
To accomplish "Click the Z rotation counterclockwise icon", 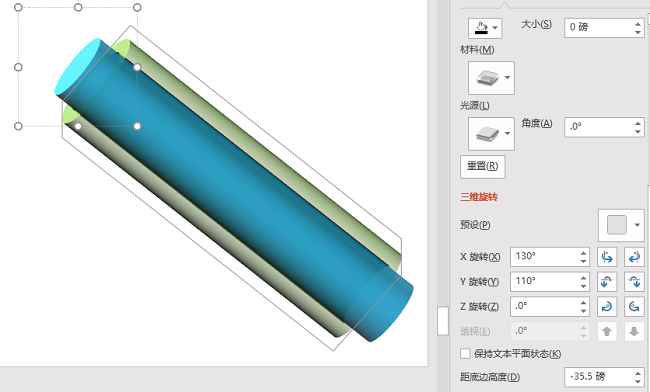I will (x=634, y=307).
